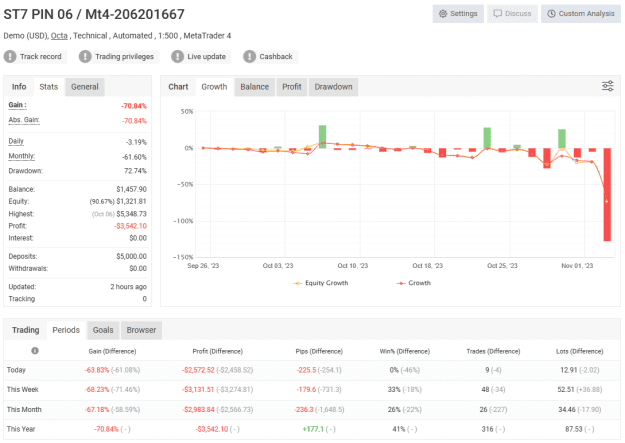Click the tall green bar near Oct 06
The width and height of the screenshot is (625, 443).
point(322,137)
